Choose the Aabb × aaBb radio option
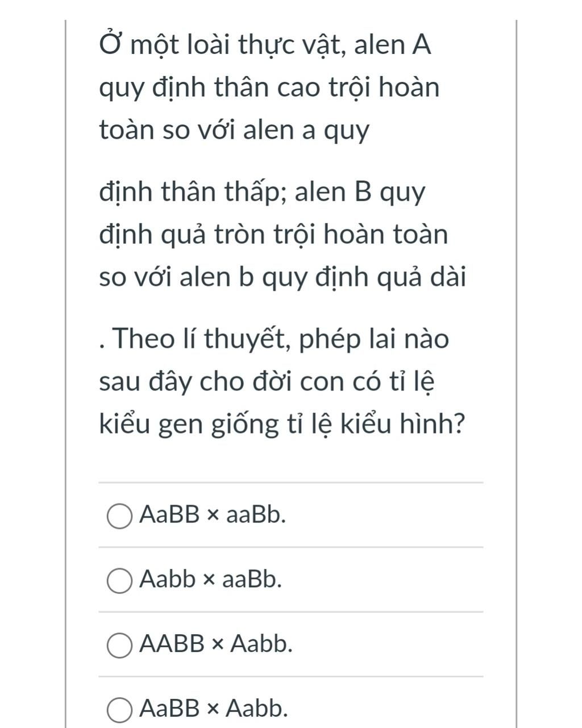The width and height of the screenshot is (582, 728). click(x=120, y=580)
